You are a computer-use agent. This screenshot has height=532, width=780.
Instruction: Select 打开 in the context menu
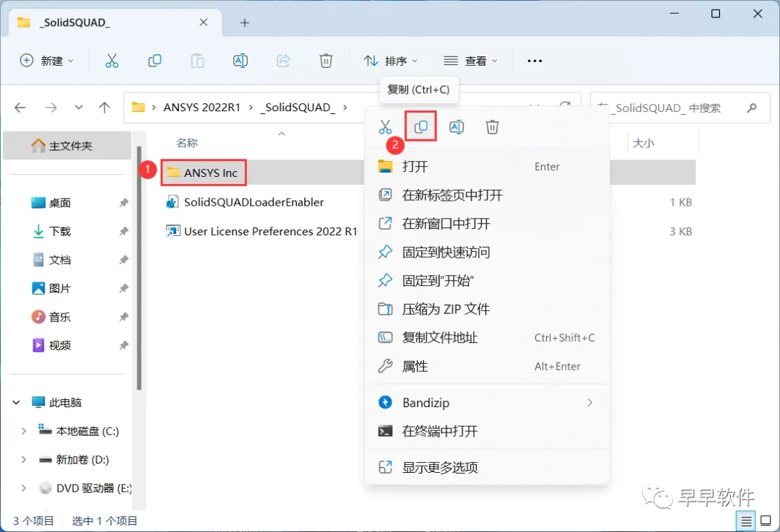487,167
